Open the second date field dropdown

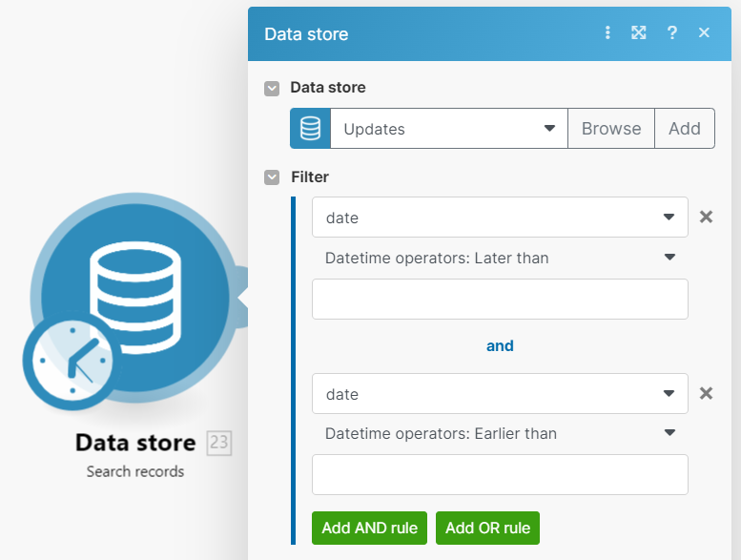pyautogui.click(x=499, y=394)
